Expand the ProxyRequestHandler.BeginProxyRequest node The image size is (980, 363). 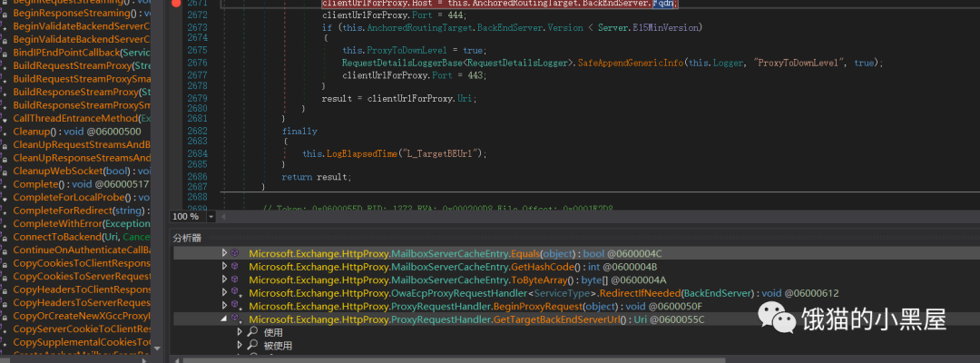point(225,306)
